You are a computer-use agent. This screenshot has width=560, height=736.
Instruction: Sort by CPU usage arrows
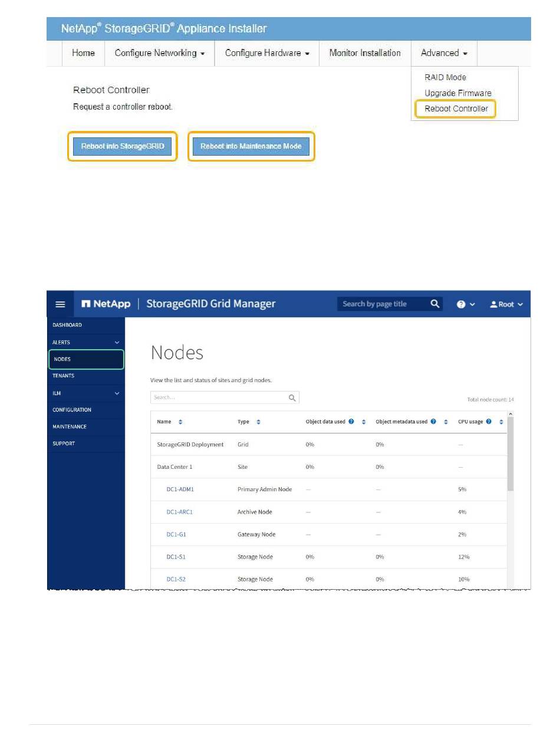coord(501,422)
